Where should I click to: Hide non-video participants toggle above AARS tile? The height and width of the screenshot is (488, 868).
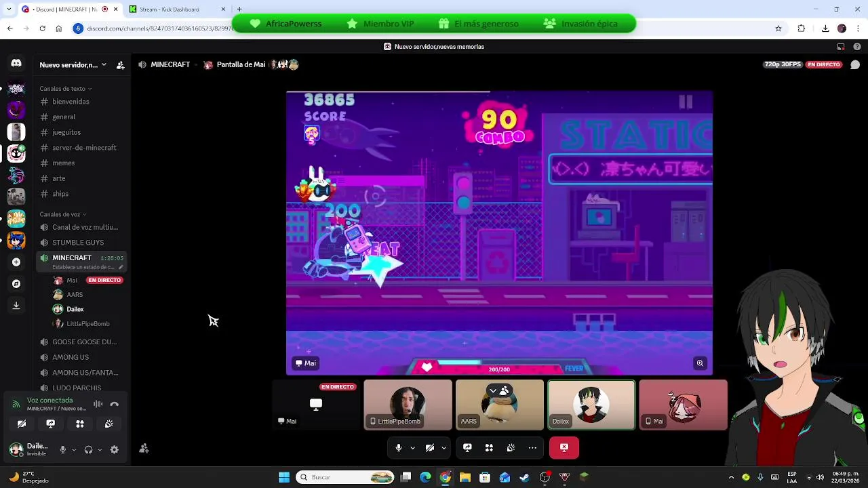coord(500,390)
